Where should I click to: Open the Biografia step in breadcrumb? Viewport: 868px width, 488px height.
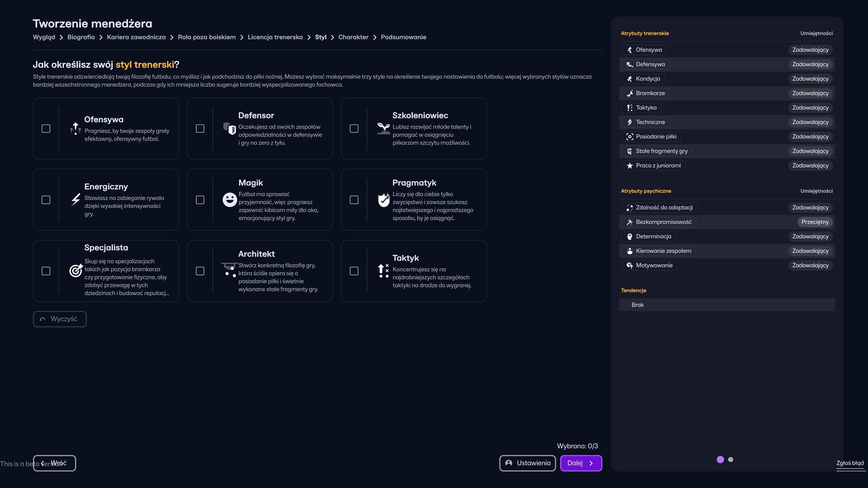(x=81, y=37)
